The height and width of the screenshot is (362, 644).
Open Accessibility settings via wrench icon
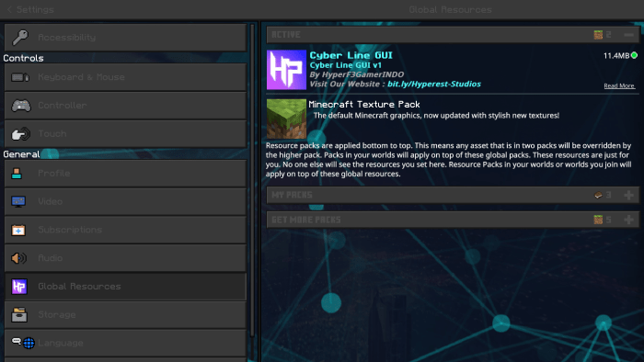coord(19,38)
